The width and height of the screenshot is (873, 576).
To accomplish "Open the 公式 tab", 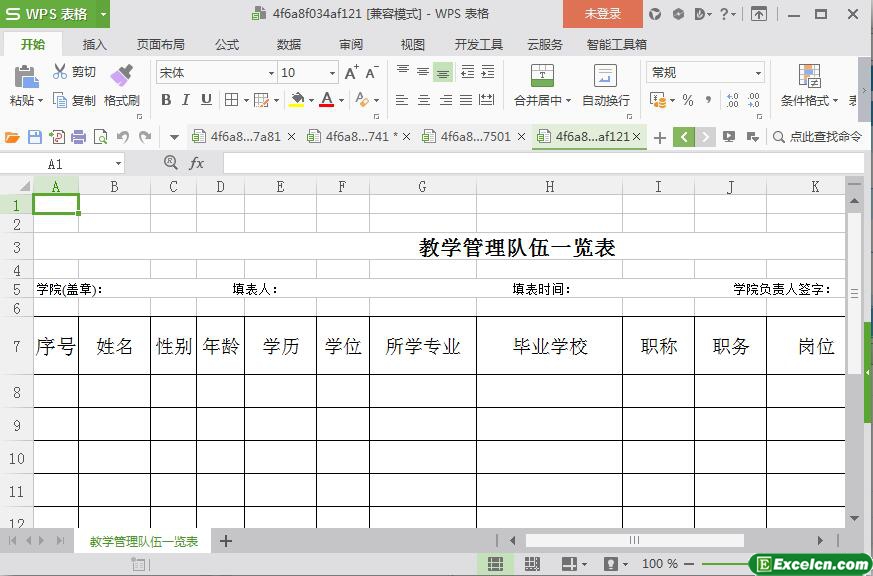I will [227, 45].
